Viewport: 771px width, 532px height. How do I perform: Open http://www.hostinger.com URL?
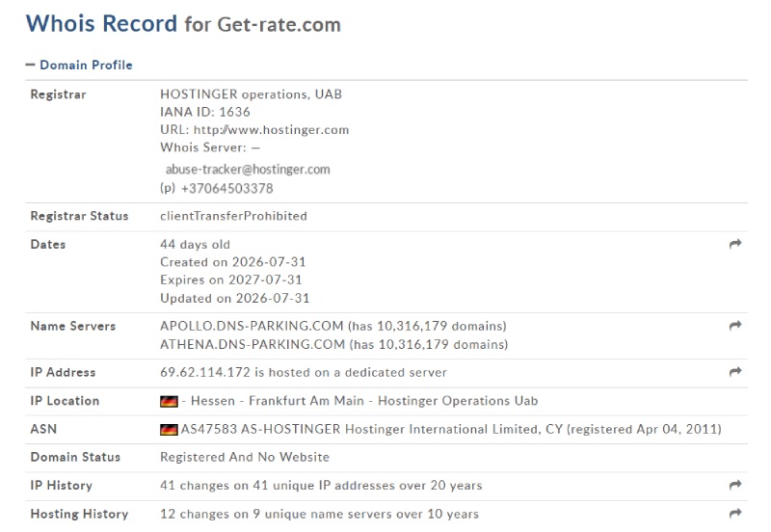pos(272,130)
